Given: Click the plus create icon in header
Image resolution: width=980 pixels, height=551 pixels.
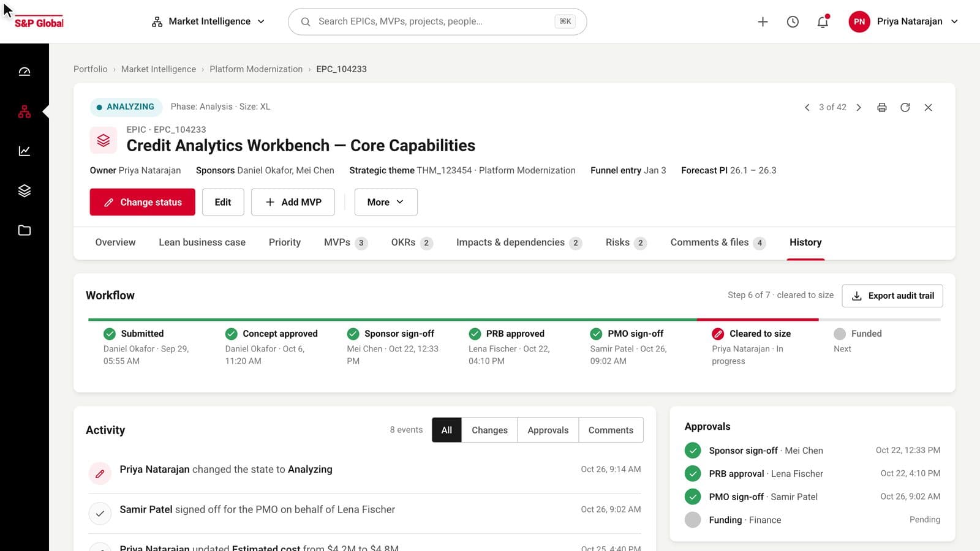Looking at the screenshot, I should click(x=763, y=21).
